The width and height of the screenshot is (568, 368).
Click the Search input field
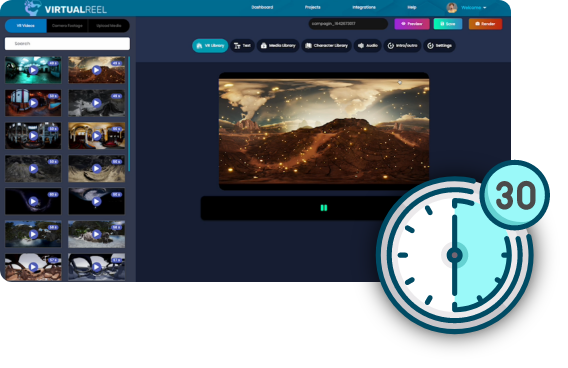(67, 43)
